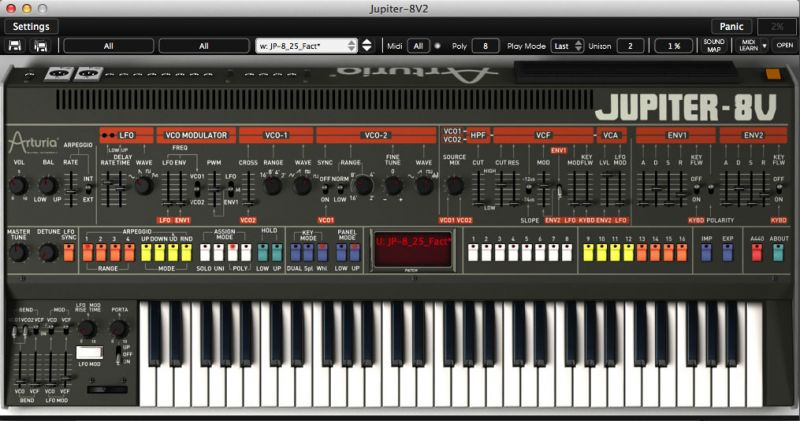
Task: Open the Settings menu
Action: click(31, 27)
